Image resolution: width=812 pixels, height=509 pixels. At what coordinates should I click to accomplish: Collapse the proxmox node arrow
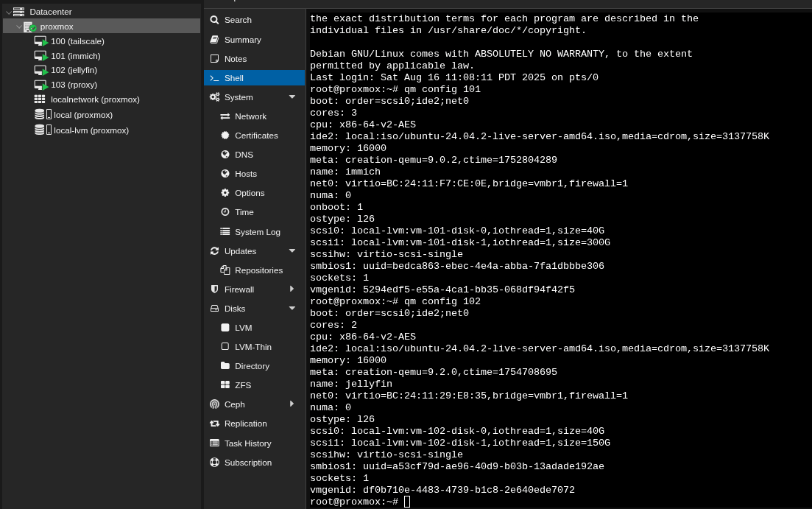coord(18,27)
